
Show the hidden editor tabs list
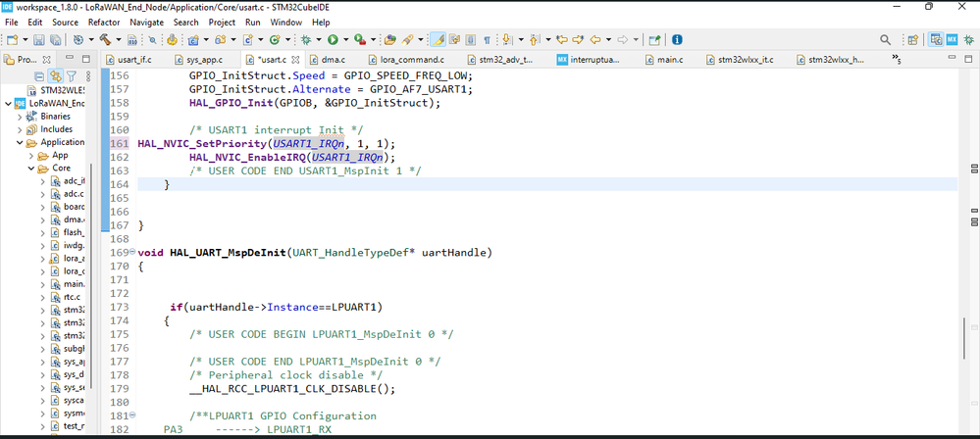point(899,60)
